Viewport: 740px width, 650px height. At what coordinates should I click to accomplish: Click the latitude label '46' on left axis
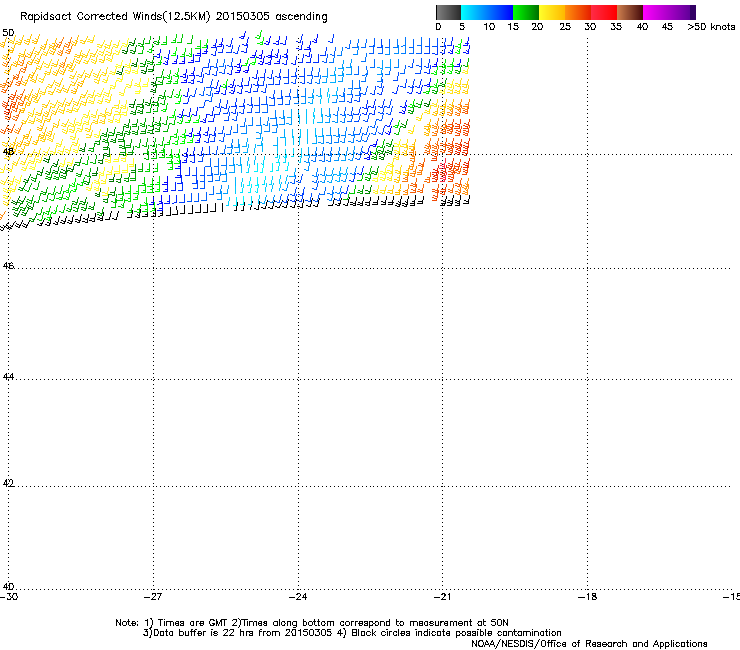(x=8, y=266)
